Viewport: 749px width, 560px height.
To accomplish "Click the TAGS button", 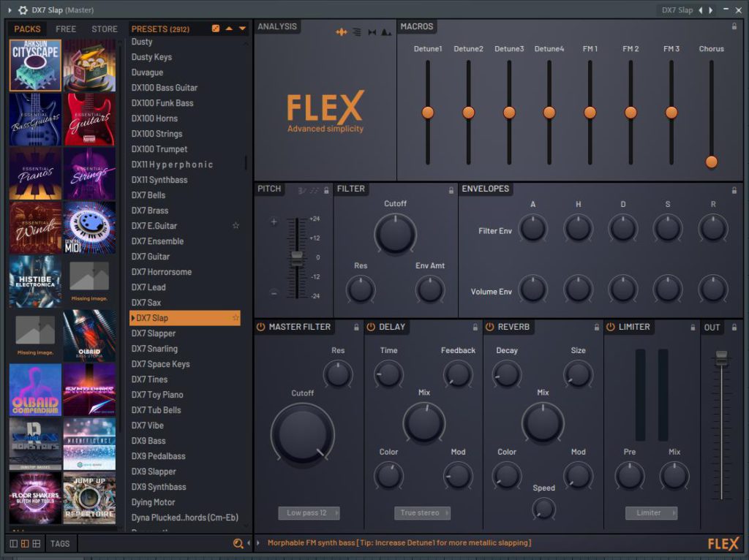I will click(60, 543).
